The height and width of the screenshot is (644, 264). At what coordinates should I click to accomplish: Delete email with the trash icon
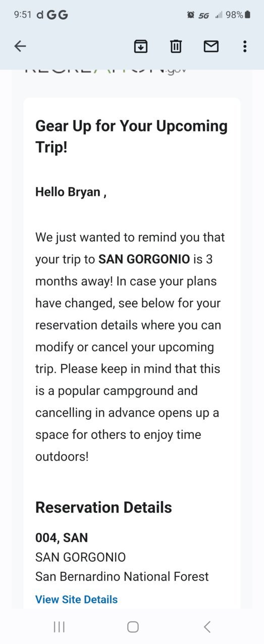pyautogui.click(x=176, y=46)
